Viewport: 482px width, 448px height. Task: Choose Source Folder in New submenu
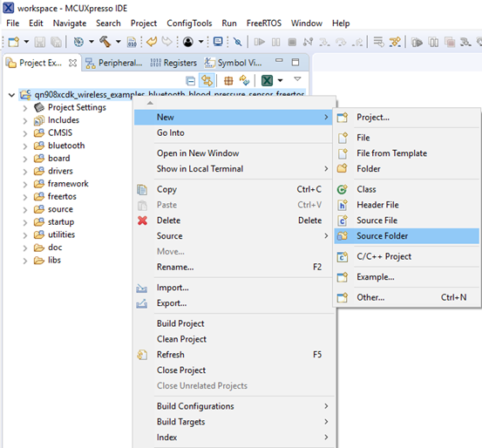[x=407, y=236]
